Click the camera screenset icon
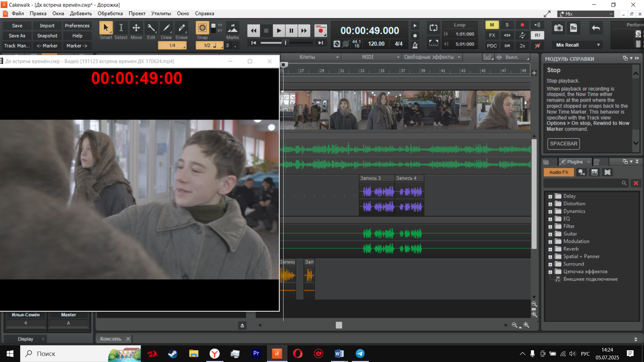 pyautogui.click(x=559, y=28)
